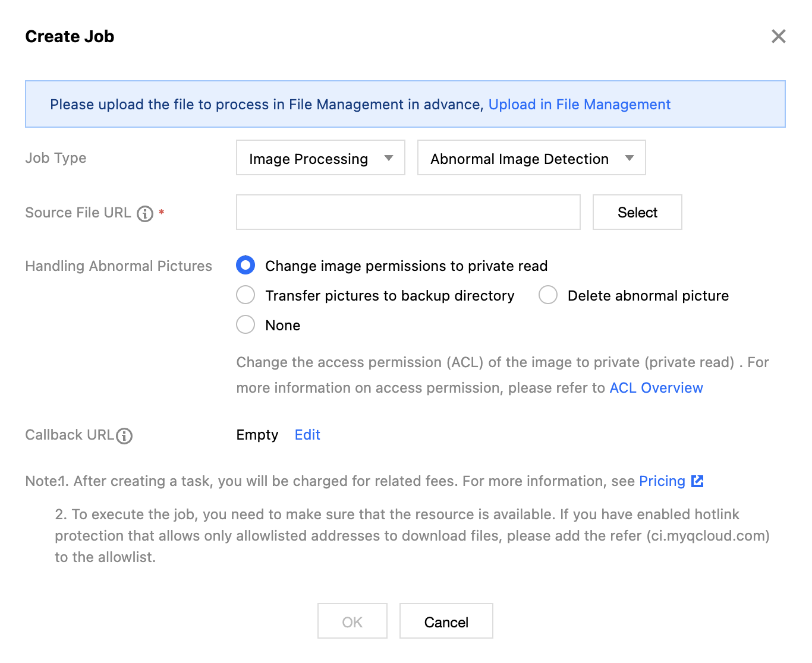The height and width of the screenshot is (663, 812).
Task: Choose Transfer pictures to backup directory option
Action: (246, 295)
